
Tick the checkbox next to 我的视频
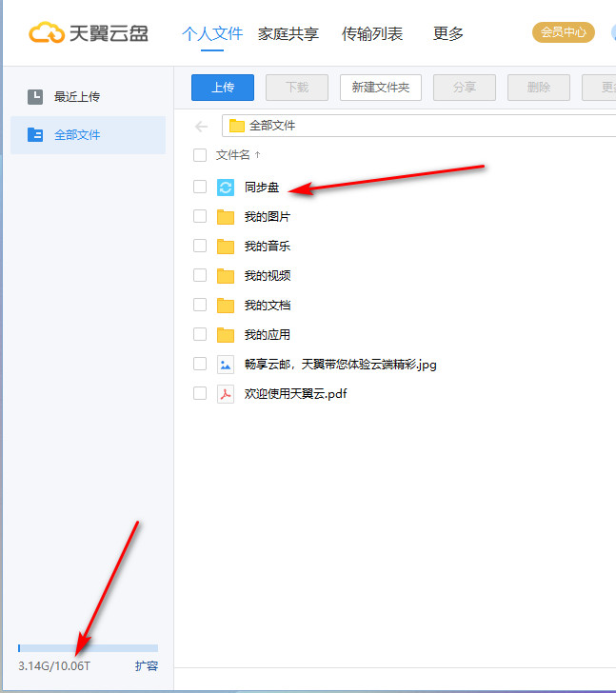coord(200,275)
